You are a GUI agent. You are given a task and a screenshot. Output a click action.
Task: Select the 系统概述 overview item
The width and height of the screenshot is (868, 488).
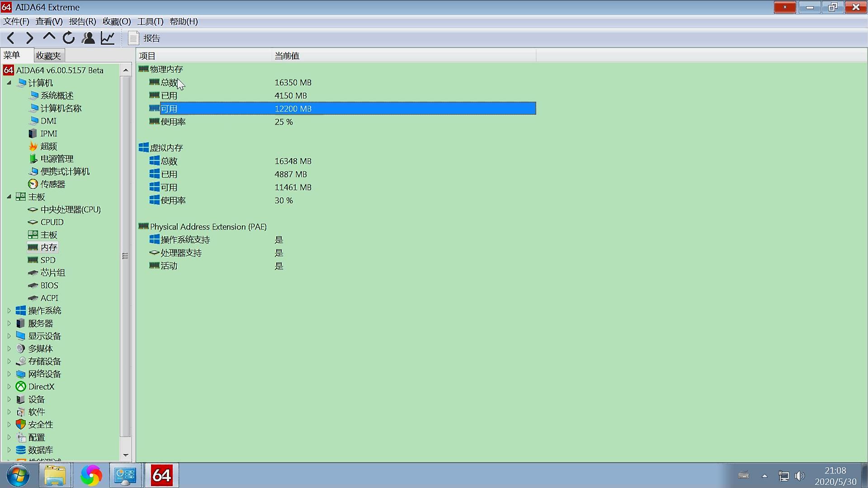57,95
